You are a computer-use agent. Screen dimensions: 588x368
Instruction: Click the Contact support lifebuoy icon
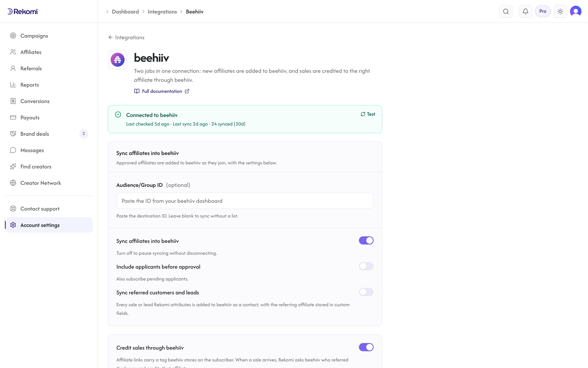[13, 209]
